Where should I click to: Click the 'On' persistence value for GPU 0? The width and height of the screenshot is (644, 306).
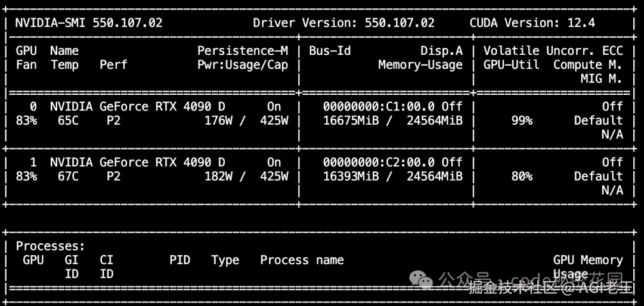coord(274,106)
